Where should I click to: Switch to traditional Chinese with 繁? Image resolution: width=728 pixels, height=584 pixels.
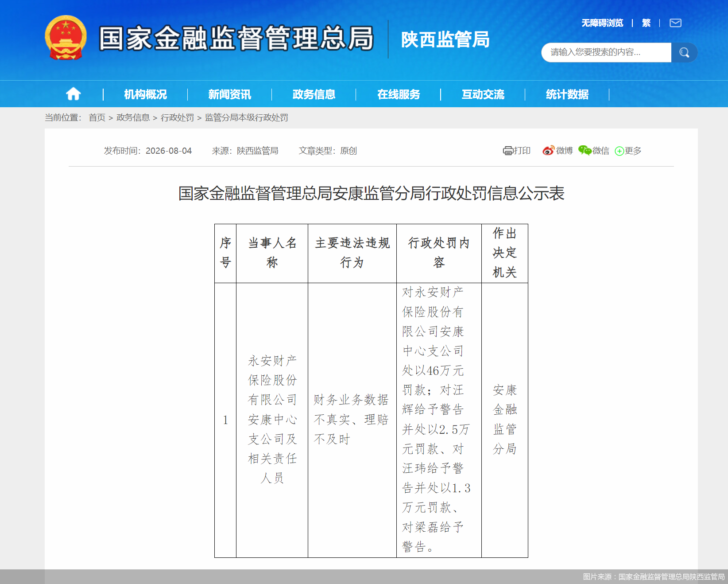646,23
